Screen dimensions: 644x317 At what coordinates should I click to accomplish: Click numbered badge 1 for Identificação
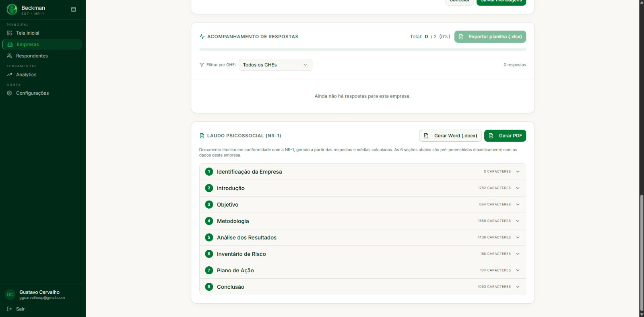coord(209,172)
